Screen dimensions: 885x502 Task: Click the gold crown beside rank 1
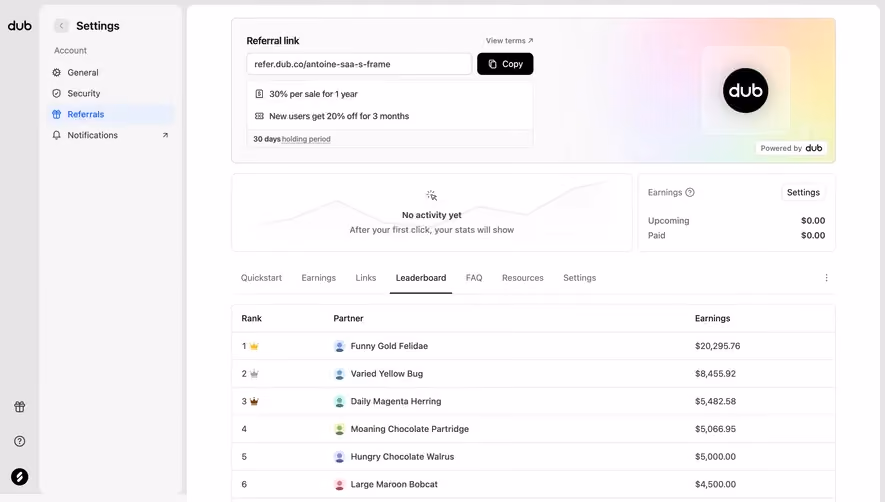(254, 346)
